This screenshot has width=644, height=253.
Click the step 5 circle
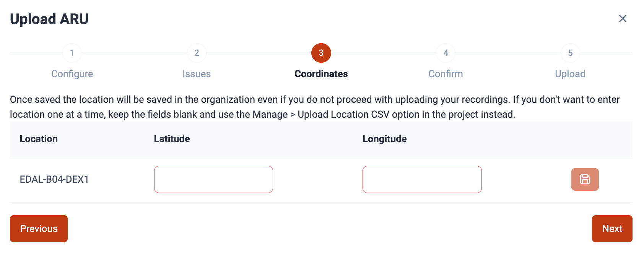tap(570, 53)
